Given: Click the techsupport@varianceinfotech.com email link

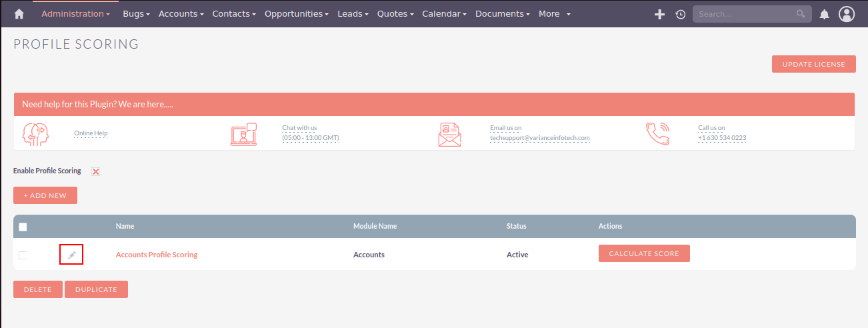Looking at the screenshot, I should pyautogui.click(x=540, y=138).
